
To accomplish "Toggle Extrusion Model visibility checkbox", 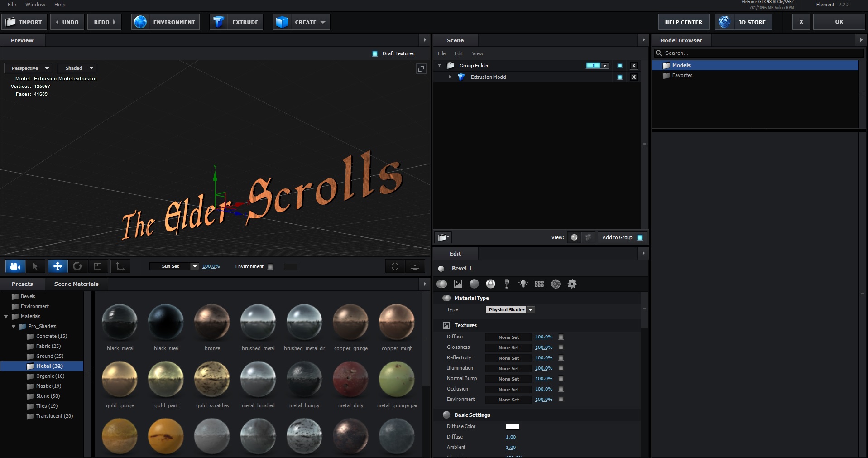I will (x=620, y=77).
